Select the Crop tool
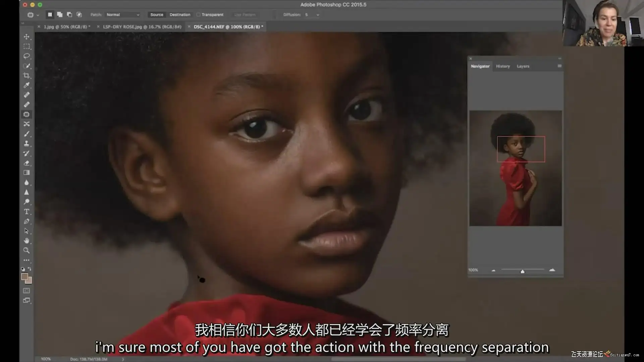 tap(26, 75)
